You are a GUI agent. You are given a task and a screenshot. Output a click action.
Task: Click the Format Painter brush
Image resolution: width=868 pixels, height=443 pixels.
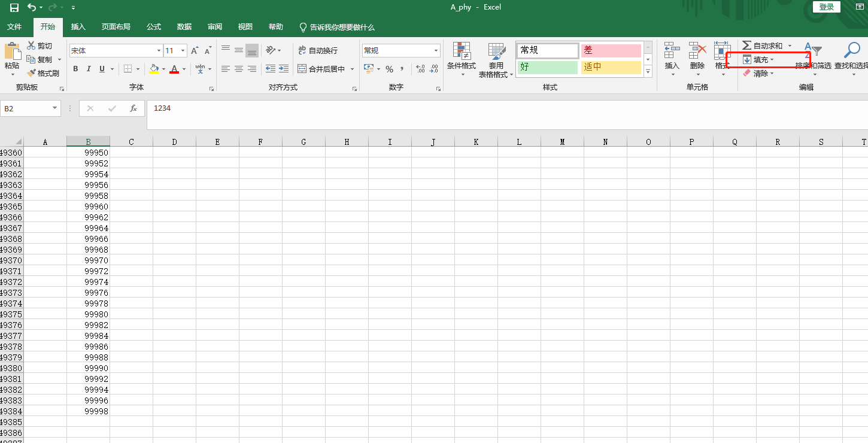pos(31,73)
